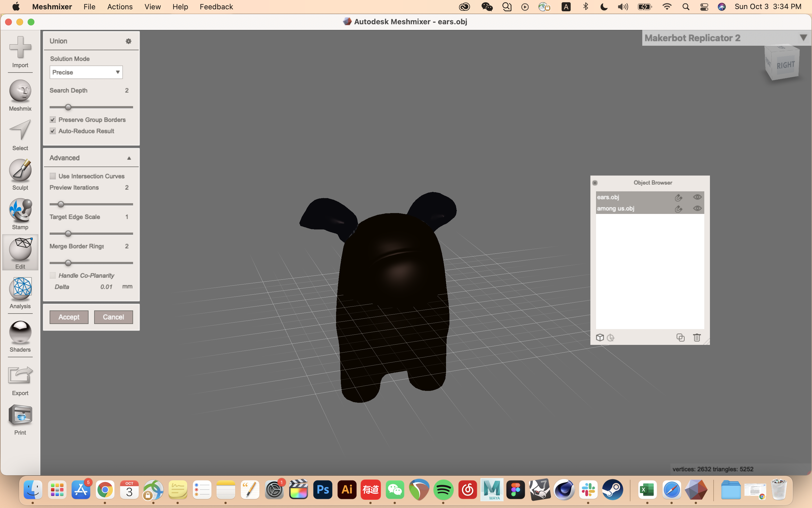
Task: Open the Analysis tool
Action: 20,293
